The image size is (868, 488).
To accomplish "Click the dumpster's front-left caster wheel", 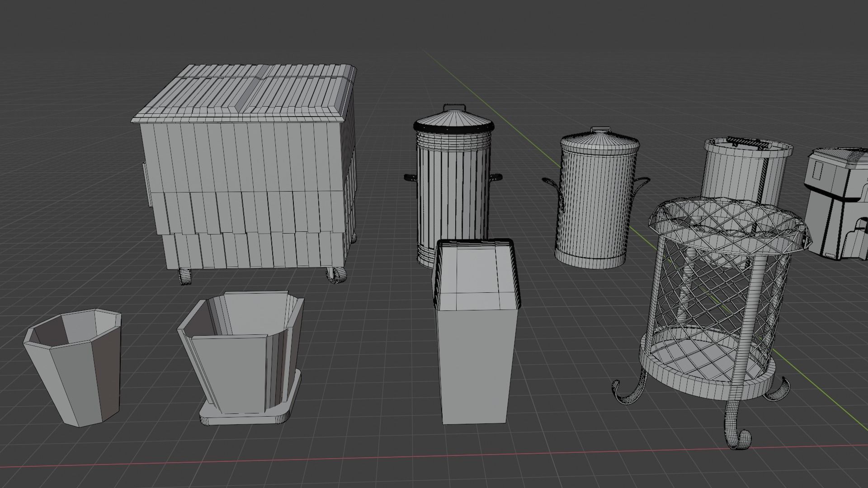I will coord(185,276).
